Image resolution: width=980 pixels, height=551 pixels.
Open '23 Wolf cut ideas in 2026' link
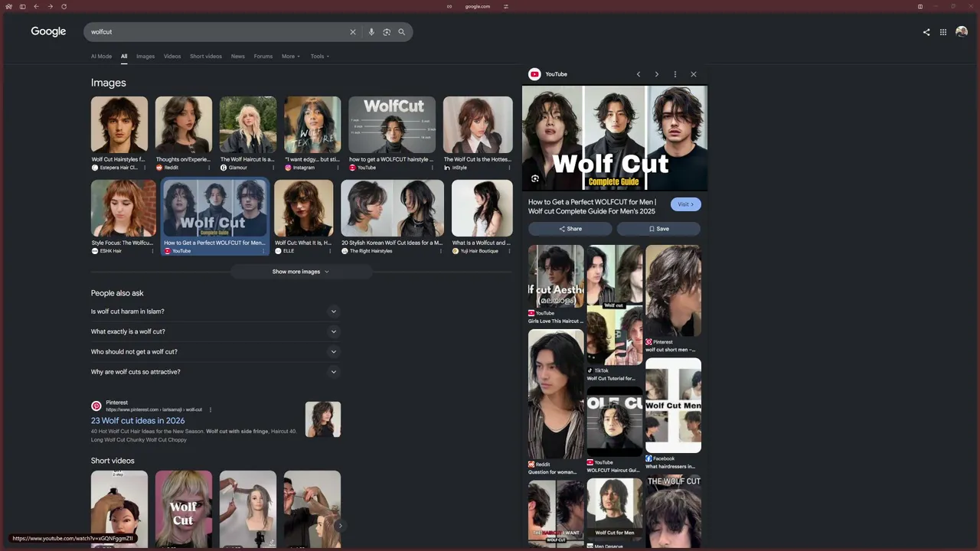[x=138, y=421]
